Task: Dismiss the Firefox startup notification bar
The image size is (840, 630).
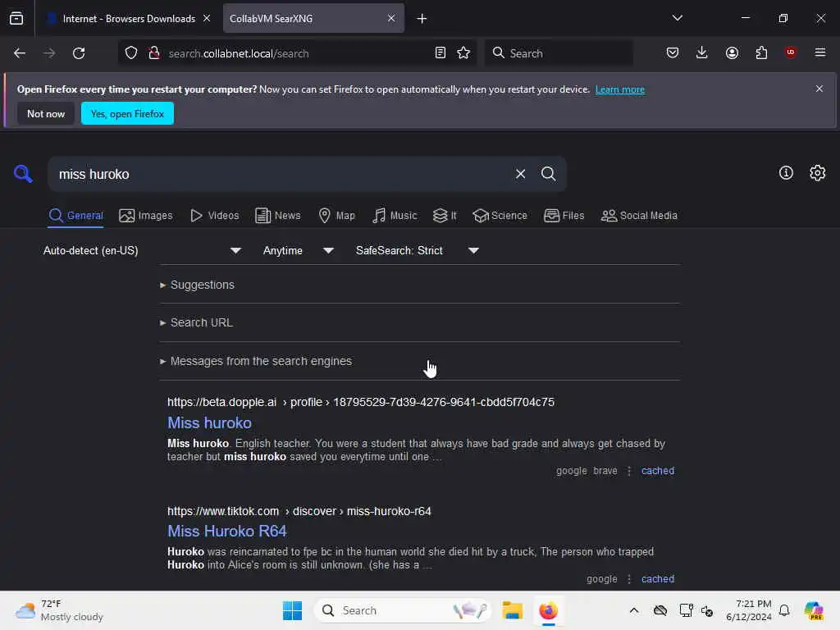Action: [x=819, y=89]
